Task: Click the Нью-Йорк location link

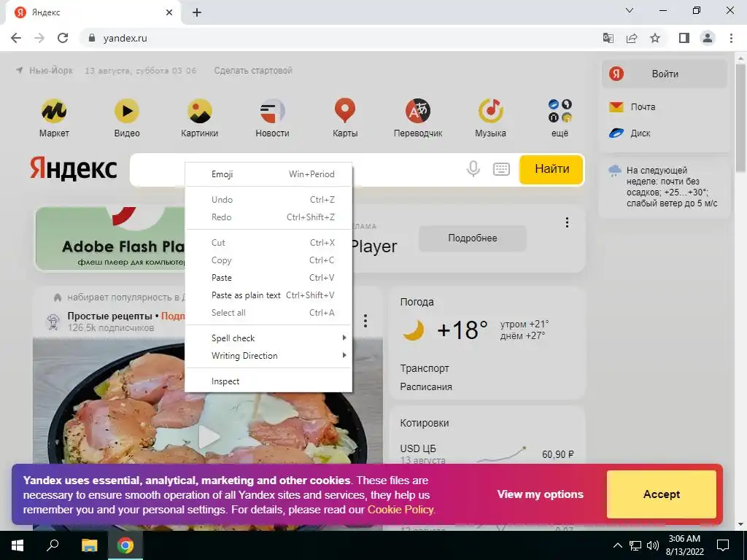Action: pyautogui.click(x=45, y=71)
